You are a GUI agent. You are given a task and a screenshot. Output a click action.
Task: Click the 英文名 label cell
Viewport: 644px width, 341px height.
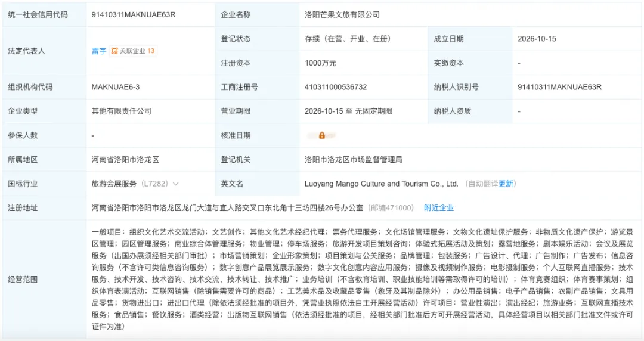click(257, 184)
